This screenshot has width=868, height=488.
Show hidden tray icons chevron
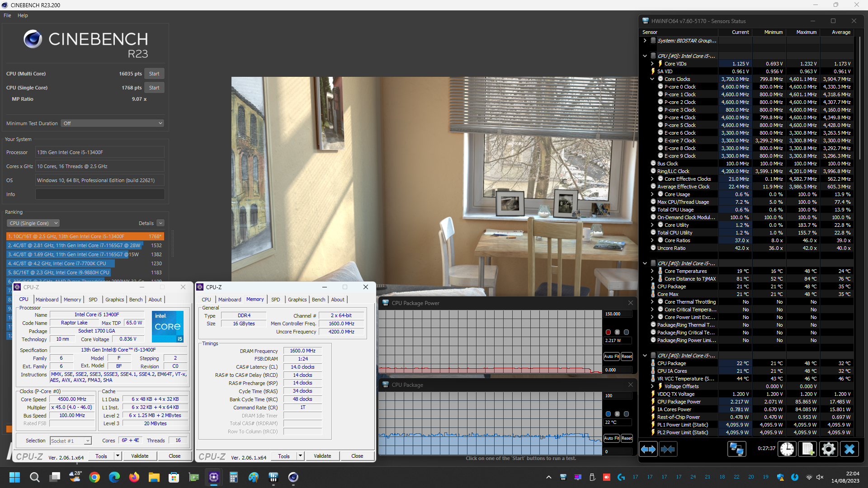(x=549, y=477)
